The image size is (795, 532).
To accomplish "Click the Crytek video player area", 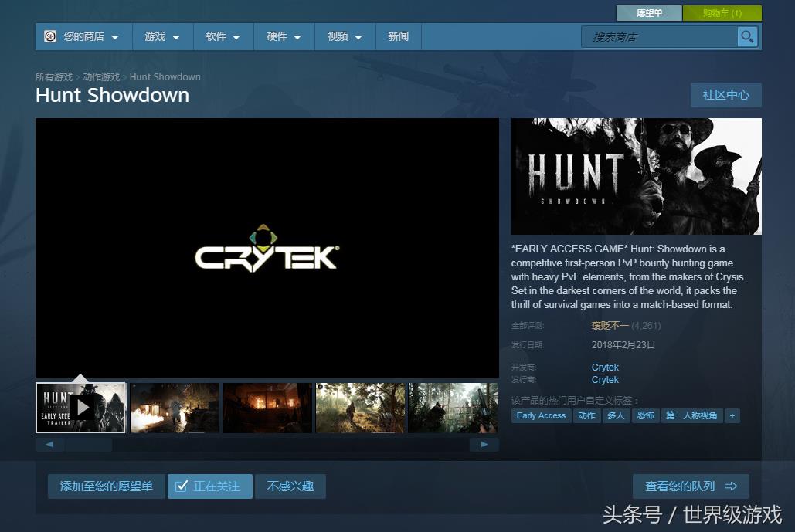I will 267,249.
